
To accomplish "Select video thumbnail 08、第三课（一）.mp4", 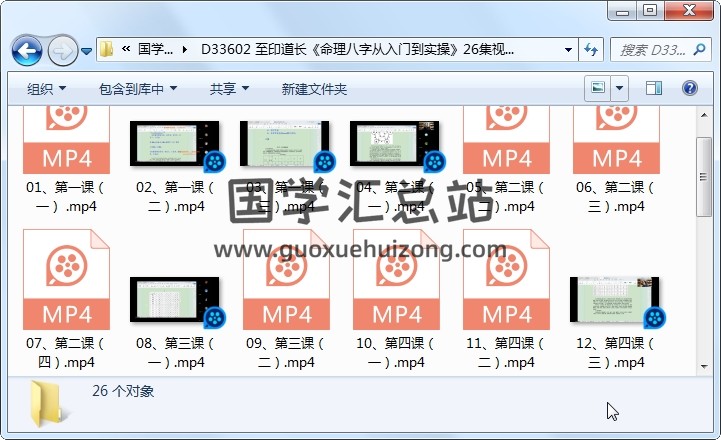I will [x=175, y=301].
